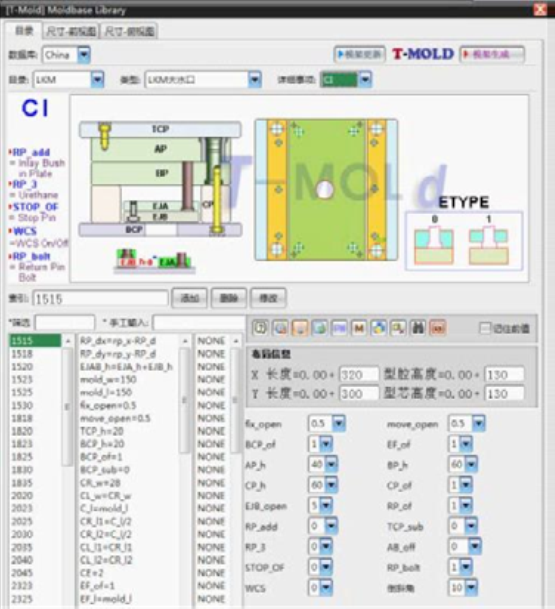The width and height of the screenshot is (555, 609).
Task: Open the 详细类型 CI dropdown
Action: click(365, 80)
